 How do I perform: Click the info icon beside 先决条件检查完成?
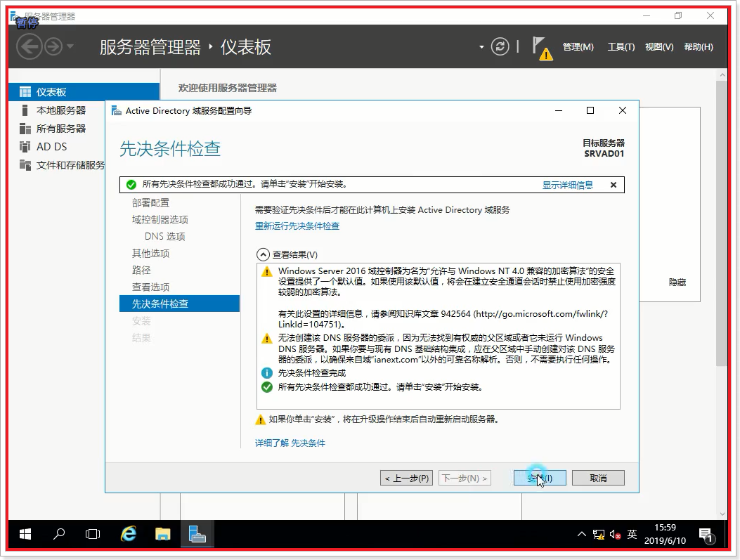pyautogui.click(x=266, y=373)
